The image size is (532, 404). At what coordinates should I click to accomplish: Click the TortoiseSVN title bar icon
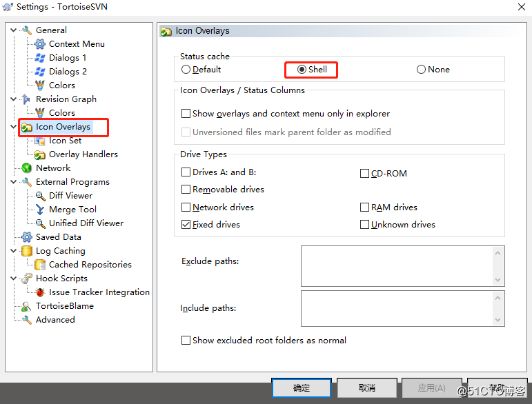(8, 7)
